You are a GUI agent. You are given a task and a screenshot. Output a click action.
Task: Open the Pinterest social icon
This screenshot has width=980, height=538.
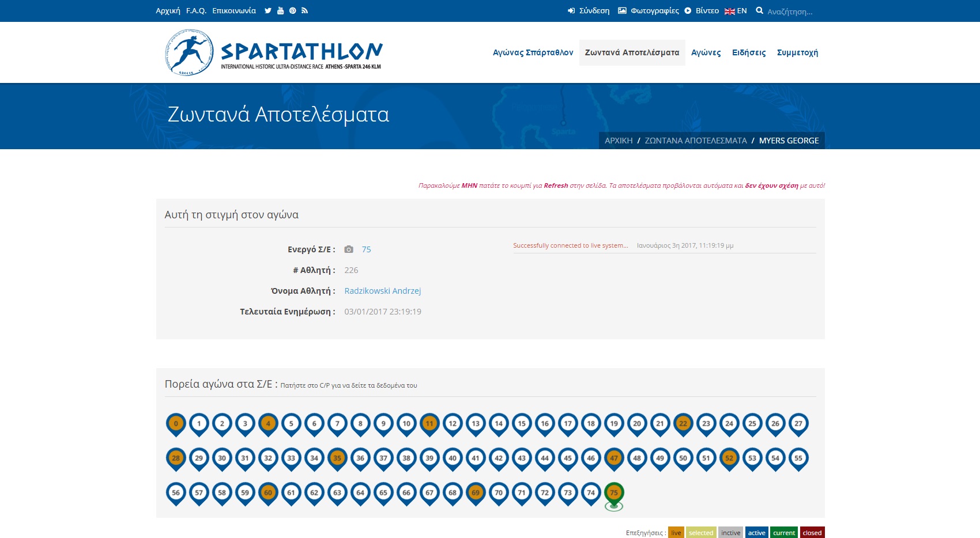293,10
